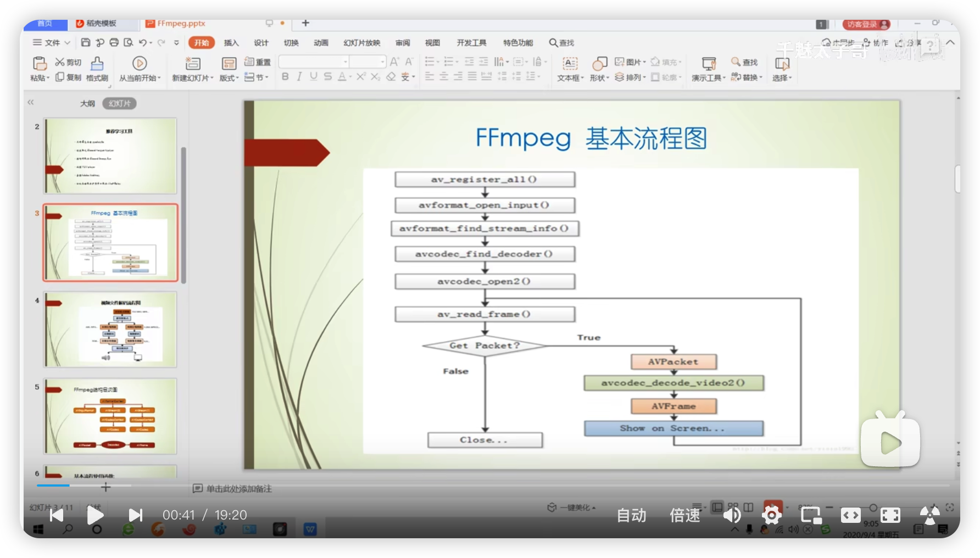Skip to the previous video
Viewport: 980px width, 558px height.
click(57, 515)
